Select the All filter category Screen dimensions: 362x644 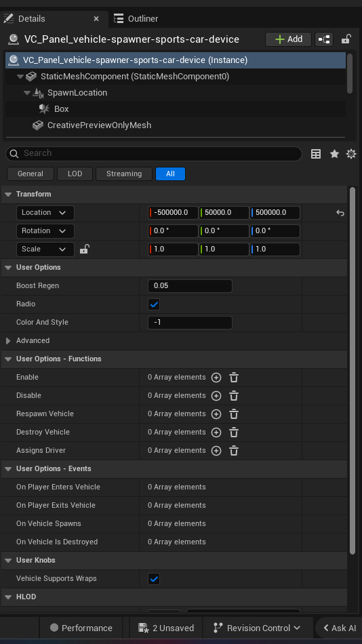pyautogui.click(x=171, y=174)
